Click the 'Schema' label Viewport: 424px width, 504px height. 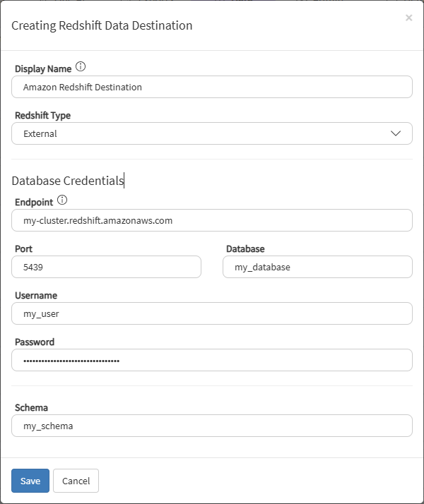click(x=31, y=407)
